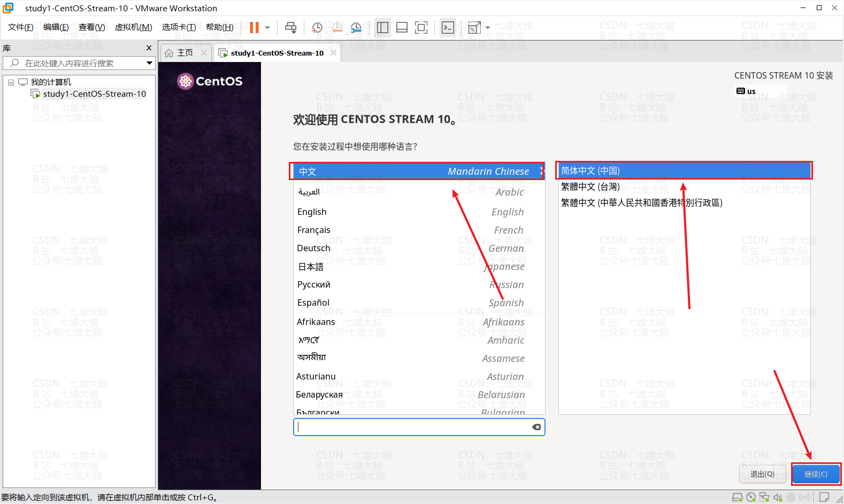Open the 文件(F) menu
This screenshot has height=504, width=844.
coord(20,27)
